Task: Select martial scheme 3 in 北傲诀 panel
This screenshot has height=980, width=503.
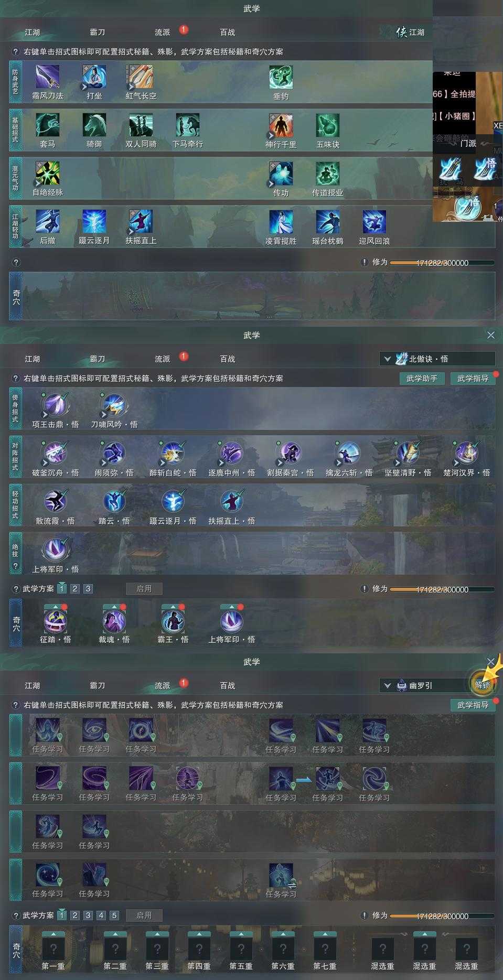Action: point(88,588)
